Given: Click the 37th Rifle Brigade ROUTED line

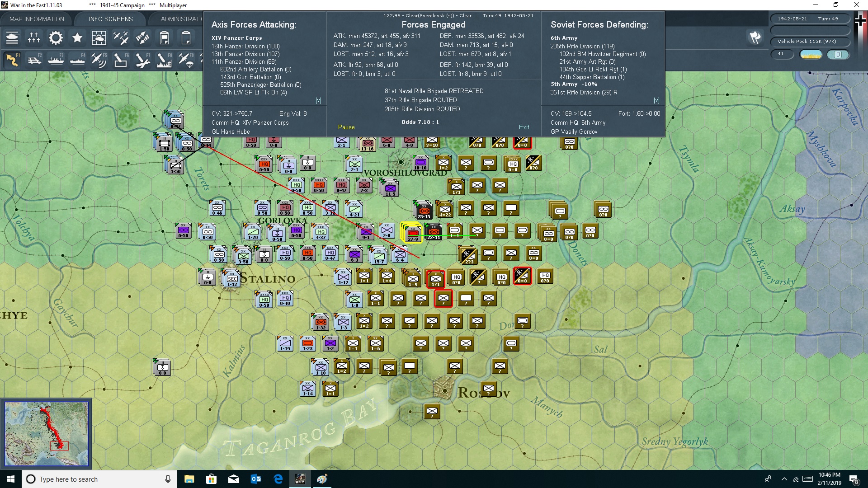Looking at the screenshot, I should tap(421, 100).
